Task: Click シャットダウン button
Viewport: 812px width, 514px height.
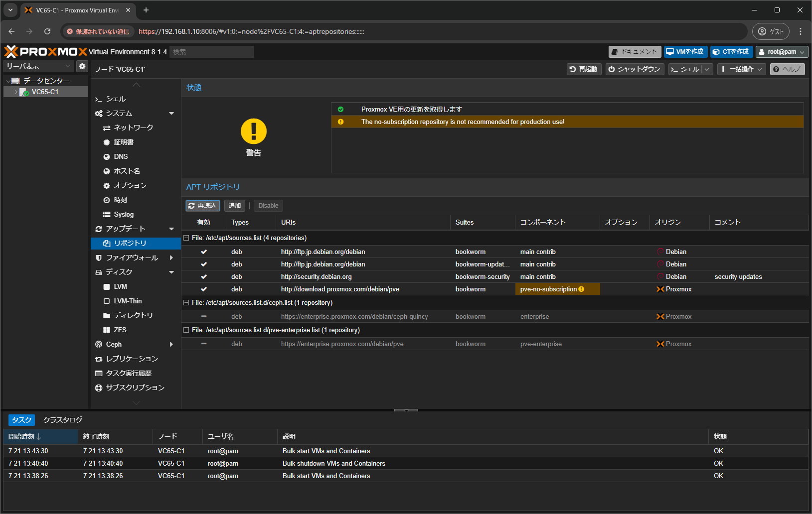Action: [635, 69]
